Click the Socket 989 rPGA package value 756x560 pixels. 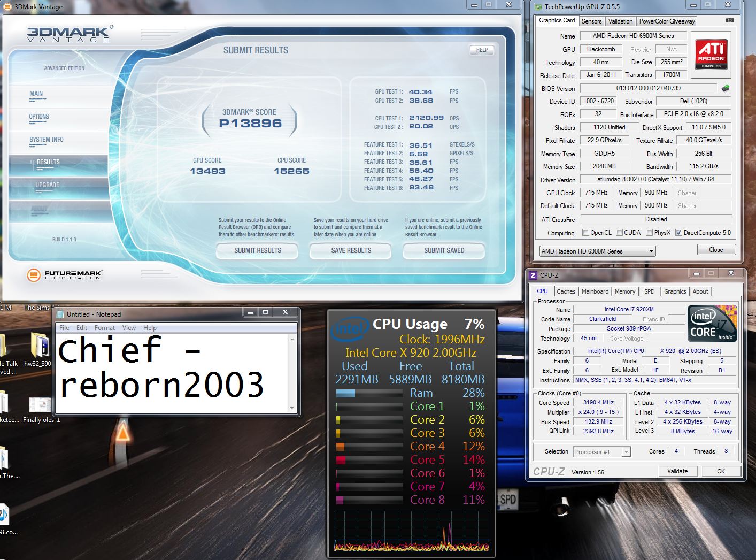[629, 328]
